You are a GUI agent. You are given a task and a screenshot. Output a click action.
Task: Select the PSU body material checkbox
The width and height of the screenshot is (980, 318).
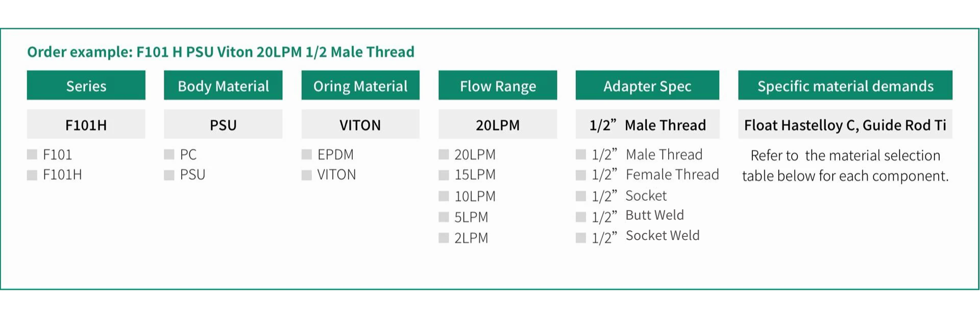[x=169, y=175]
